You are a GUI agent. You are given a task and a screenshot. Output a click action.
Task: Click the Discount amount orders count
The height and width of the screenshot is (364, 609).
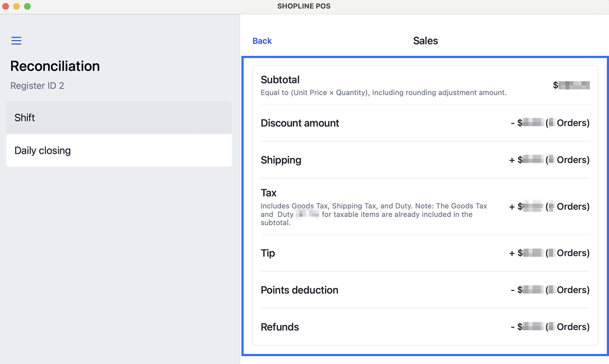point(567,123)
